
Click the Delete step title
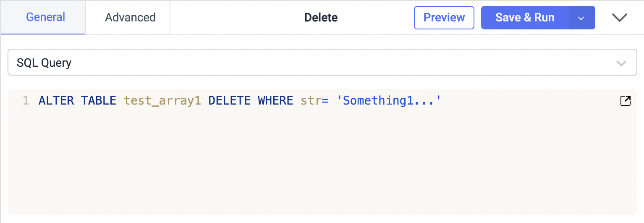point(321,18)
